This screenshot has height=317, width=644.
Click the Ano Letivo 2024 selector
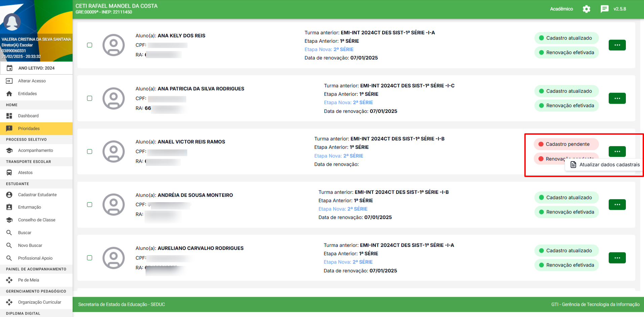click(36, 68)
